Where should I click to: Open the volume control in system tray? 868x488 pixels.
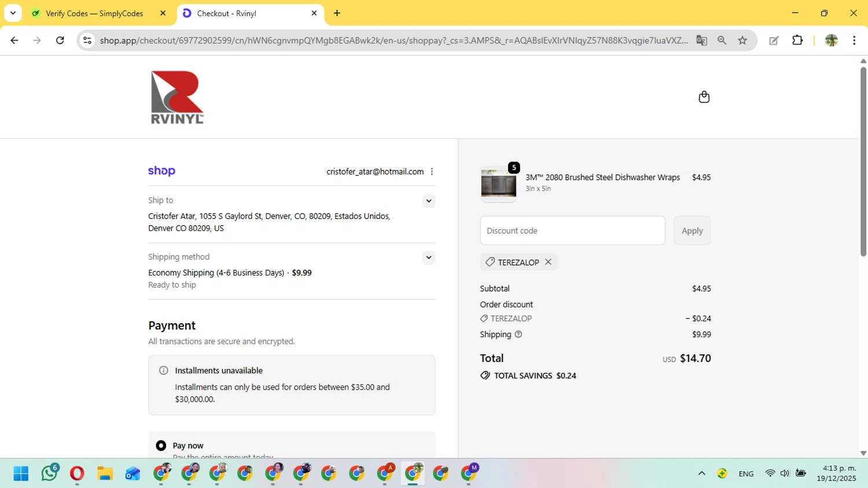[785, 474]
